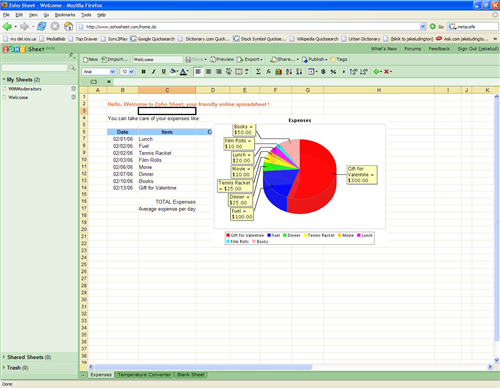Screen dimensions: 500x388
Task: Click the search magnifier in the sidebar
Action: pyautogui.click(x=72, y=68)
